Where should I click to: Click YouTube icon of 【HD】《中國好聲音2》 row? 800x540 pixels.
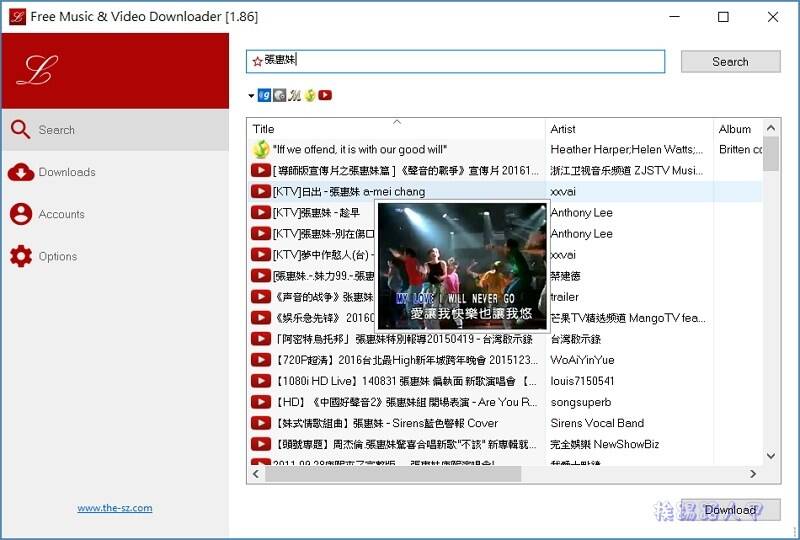[x=261, y=402]
